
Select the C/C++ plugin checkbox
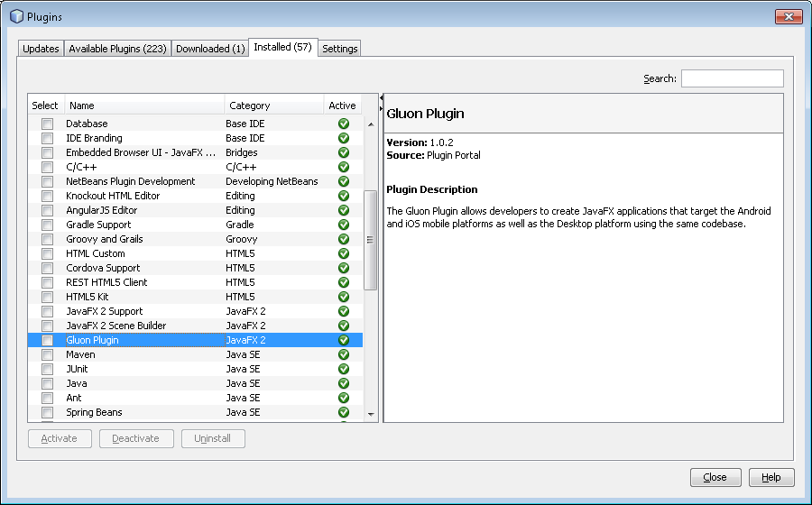(47, 168)
